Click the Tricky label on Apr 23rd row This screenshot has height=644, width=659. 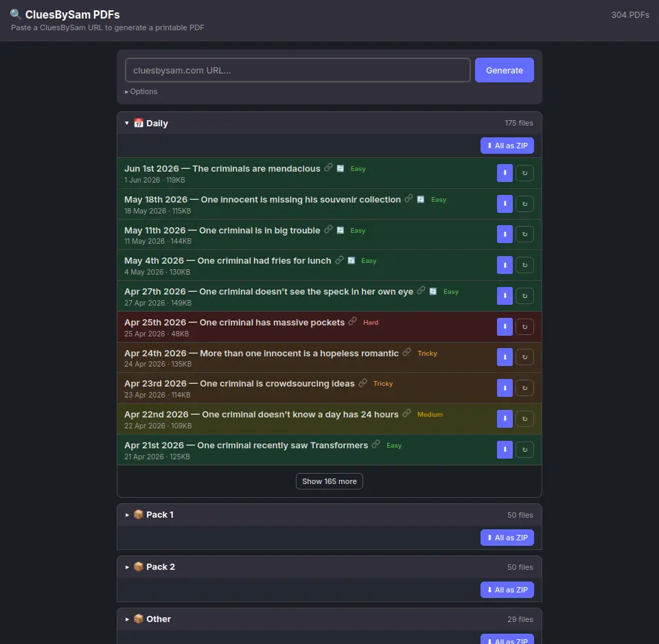coord(383,384)
